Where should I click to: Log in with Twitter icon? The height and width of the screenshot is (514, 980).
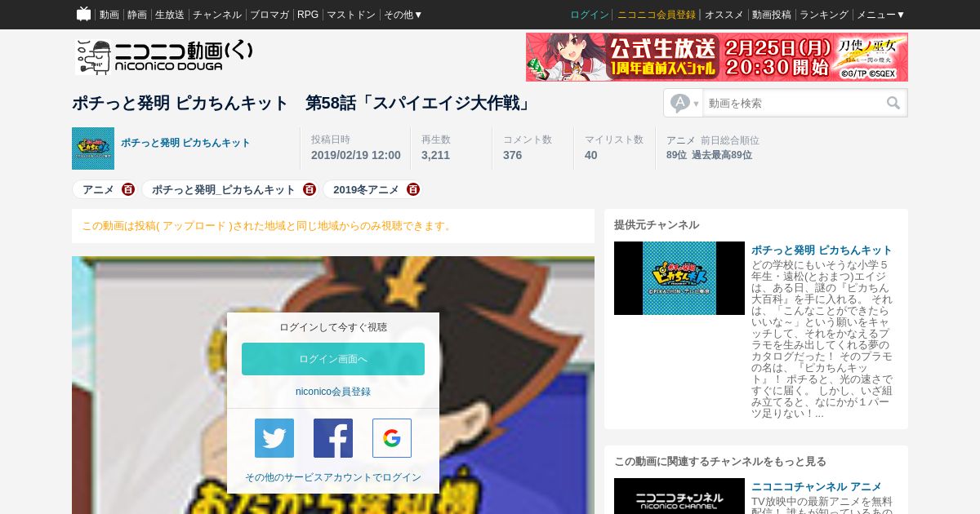(x=274, y=438)
